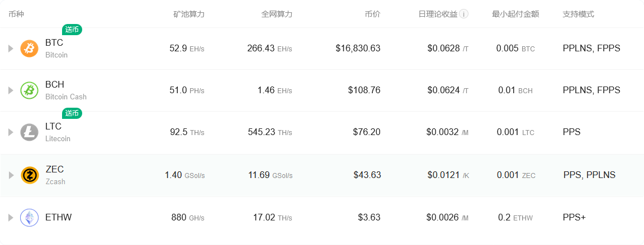
Task: Click the yellow Zcash coin icon
Action: (30, 175)
